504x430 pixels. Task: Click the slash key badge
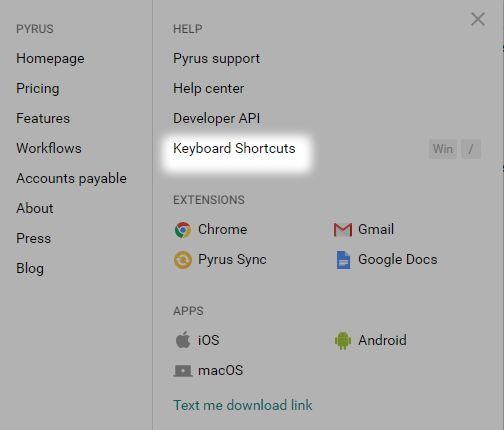(471, 149)
